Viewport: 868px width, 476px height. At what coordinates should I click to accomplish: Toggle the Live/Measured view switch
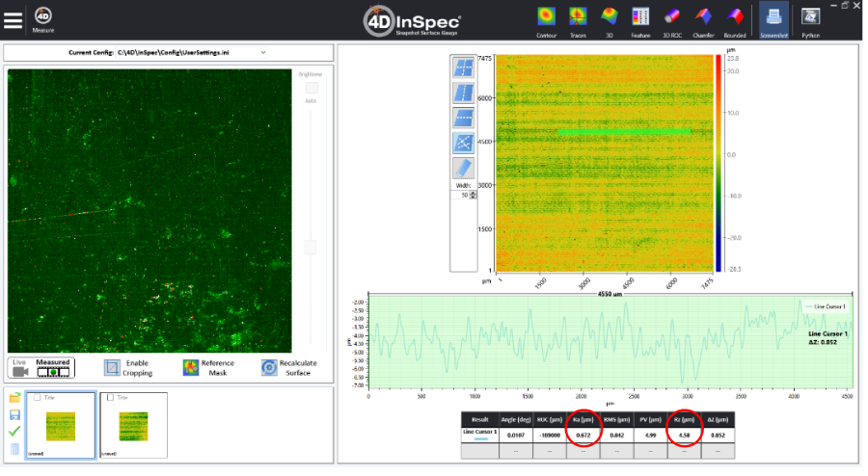(x=41, y=368)
